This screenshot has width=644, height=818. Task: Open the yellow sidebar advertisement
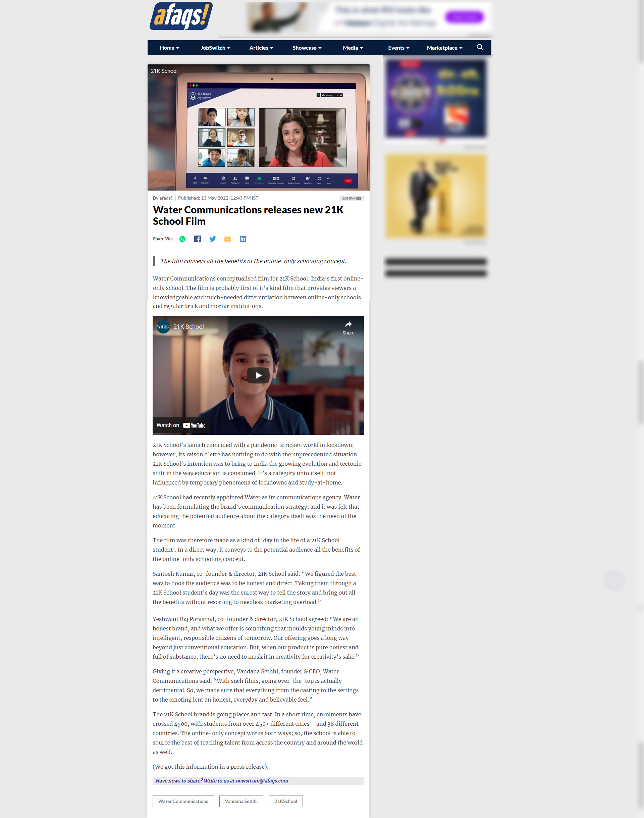(436, 196)
